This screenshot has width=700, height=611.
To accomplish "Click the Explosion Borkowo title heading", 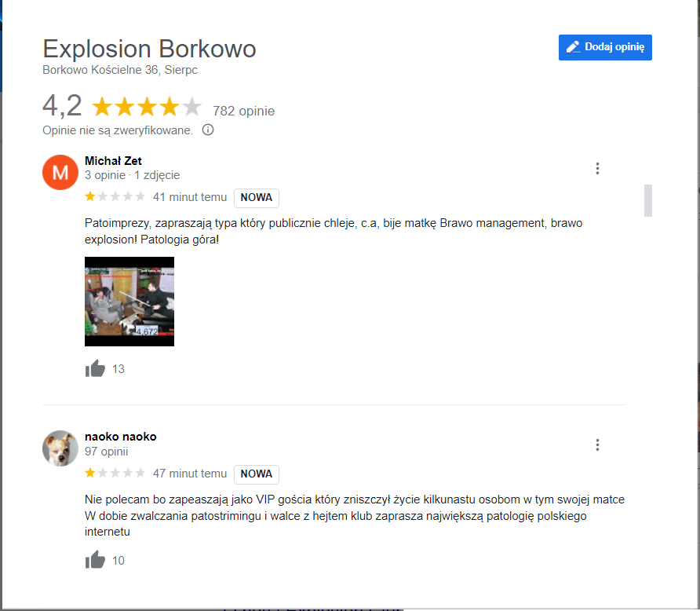I will 150,49.
